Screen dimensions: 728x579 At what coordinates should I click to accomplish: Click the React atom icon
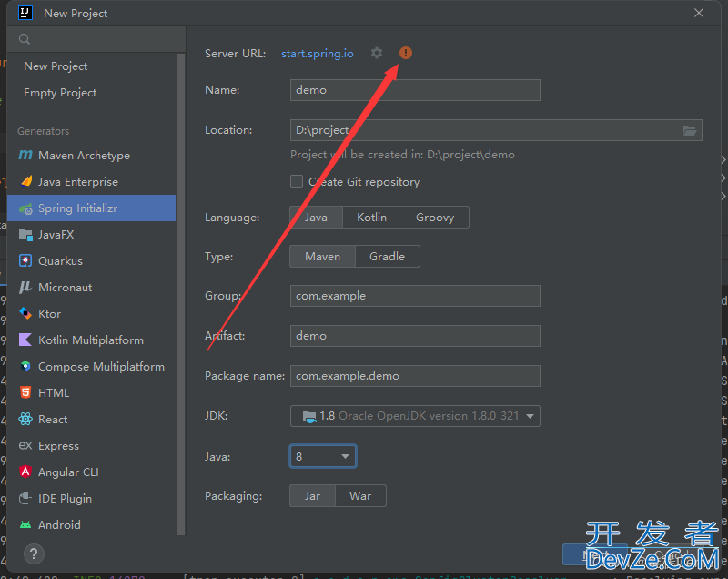(25, 420)
